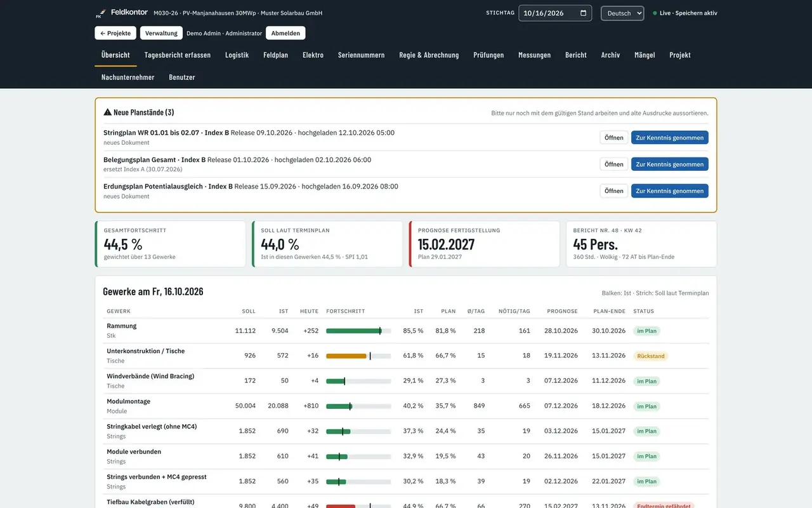Viewport: 812px width, 508px height.
Task: Open the Bericht tab
Action: [x=576, y=55]
